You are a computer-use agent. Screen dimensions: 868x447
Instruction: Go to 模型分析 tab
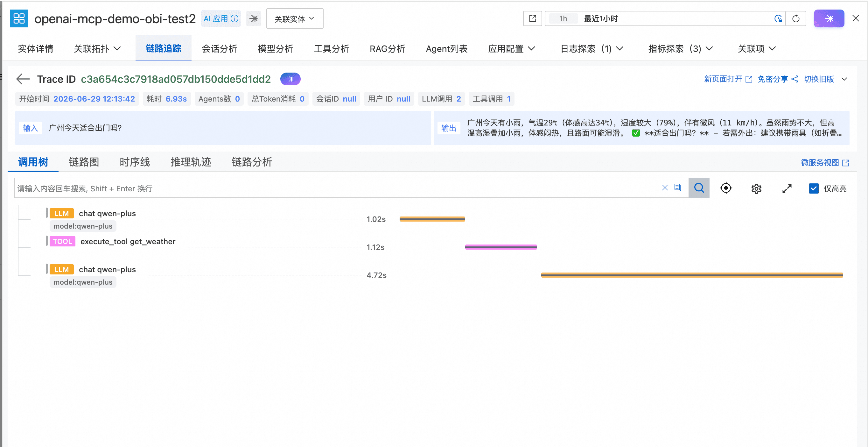point(275,48)
